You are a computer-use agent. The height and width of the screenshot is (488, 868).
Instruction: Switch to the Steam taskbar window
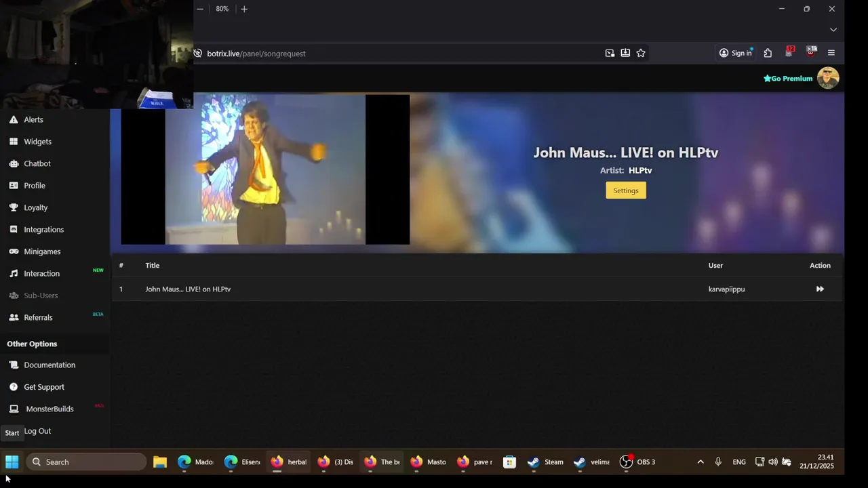click(x=546, y=462)
